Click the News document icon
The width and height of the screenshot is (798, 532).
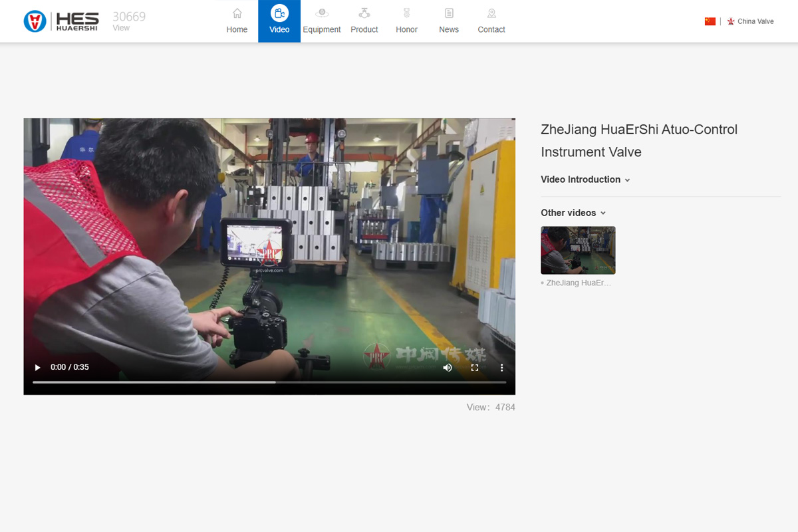pyautogui.click(x=449, y=13)
